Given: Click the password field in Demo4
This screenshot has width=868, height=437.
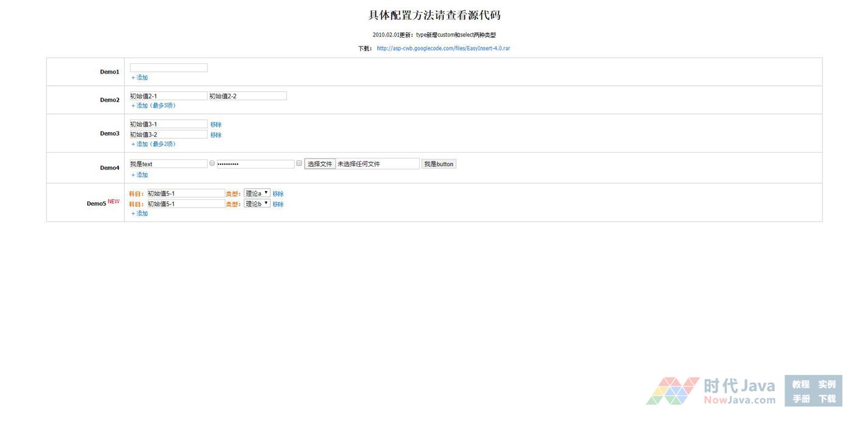Looking at the screenshot, I should tap(255, 164).
